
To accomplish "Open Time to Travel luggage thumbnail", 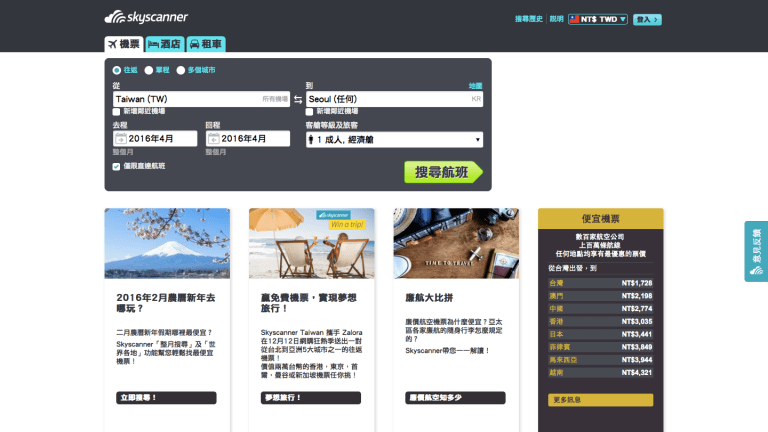I will click(456, 243).
